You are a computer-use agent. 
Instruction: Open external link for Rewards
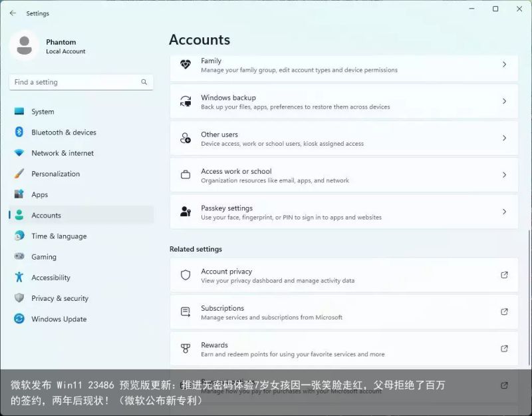click(x=504, y=348)
